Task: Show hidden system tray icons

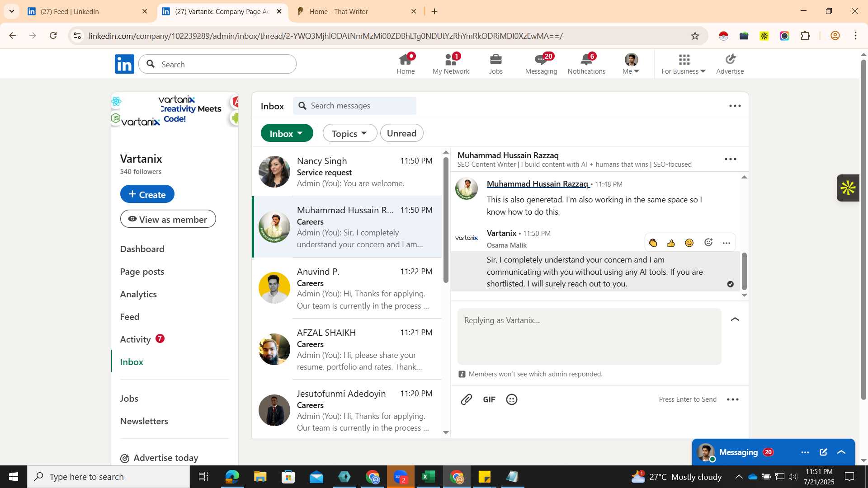Action: click(739, 477)
